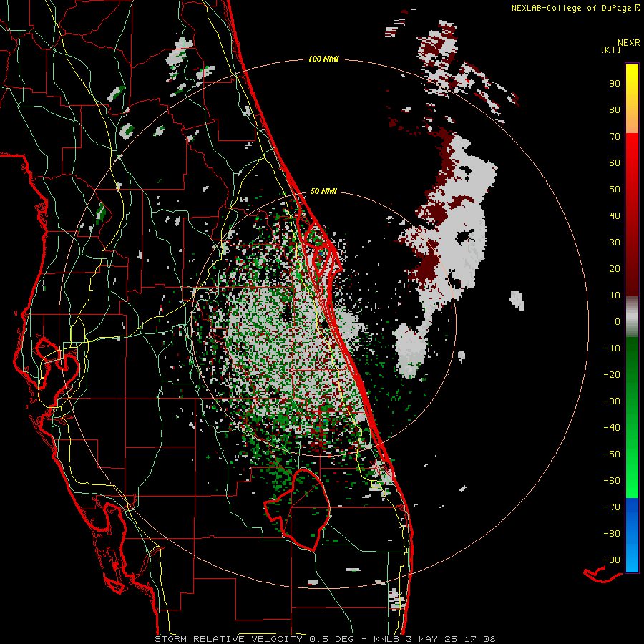Click the 70 value on the velocity scale

click(615, 137)
